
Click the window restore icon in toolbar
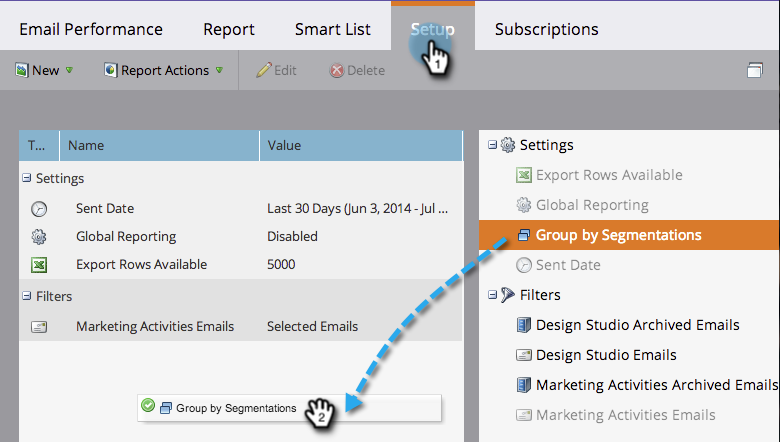point(755,70)
